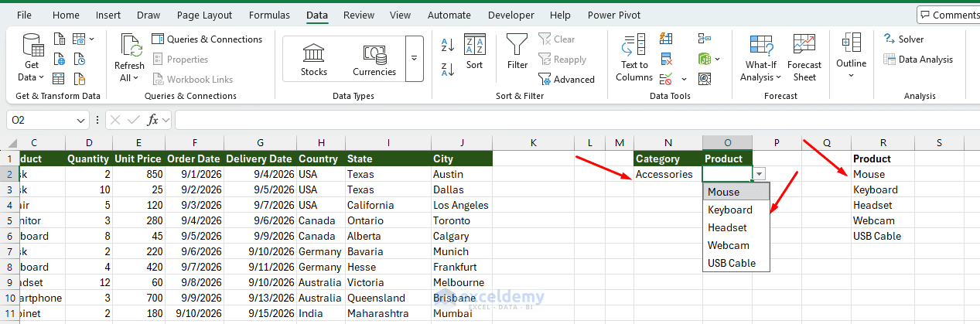Switch to the Power Pivot tab
980x324 pixels.
(x=613, y=15)
